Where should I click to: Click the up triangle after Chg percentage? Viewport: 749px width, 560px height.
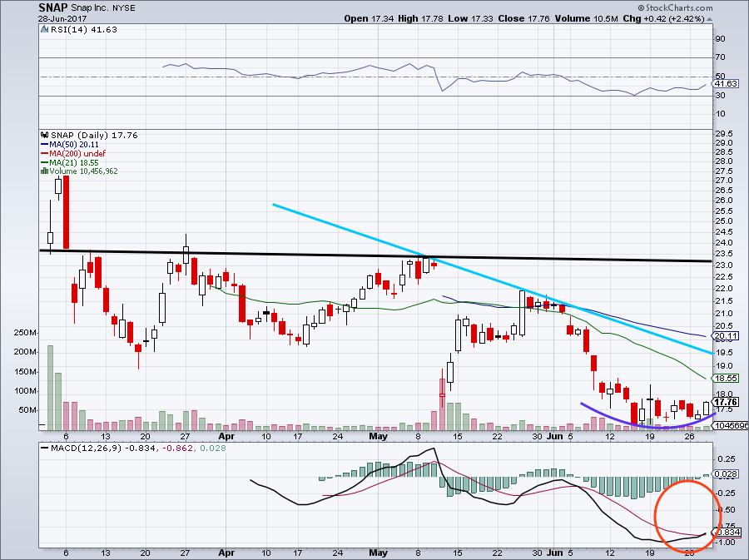point(709,19)
